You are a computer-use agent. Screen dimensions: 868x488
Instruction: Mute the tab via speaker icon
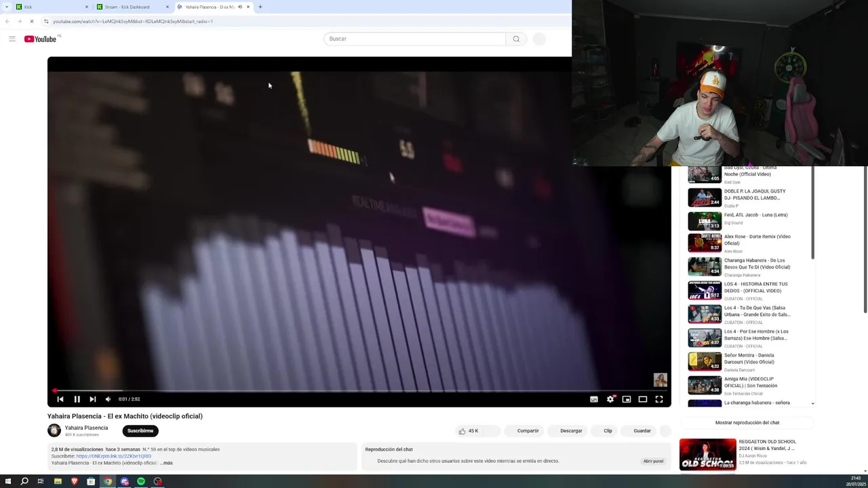click(239, 7)
